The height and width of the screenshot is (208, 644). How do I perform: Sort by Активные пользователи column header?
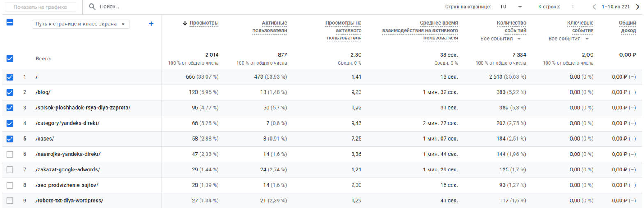tap(269, 27)
